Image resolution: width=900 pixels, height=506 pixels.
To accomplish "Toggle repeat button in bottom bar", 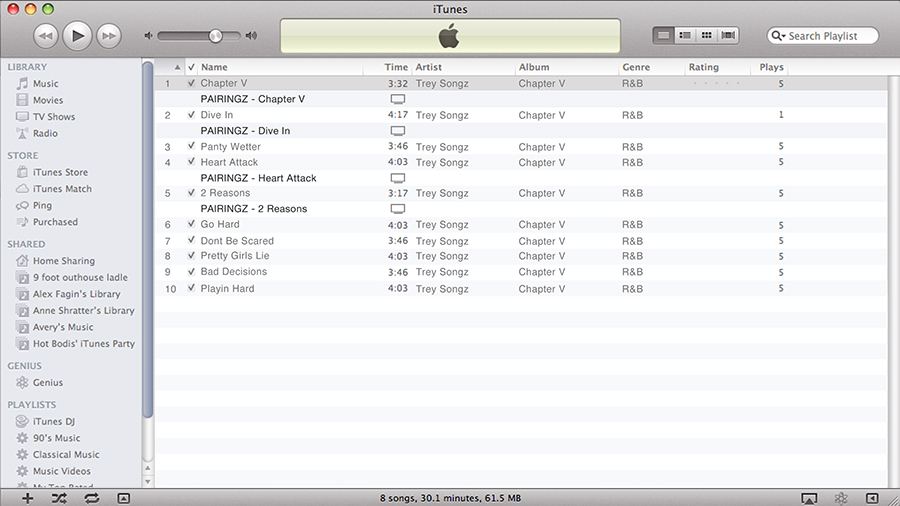I will 92,498.
